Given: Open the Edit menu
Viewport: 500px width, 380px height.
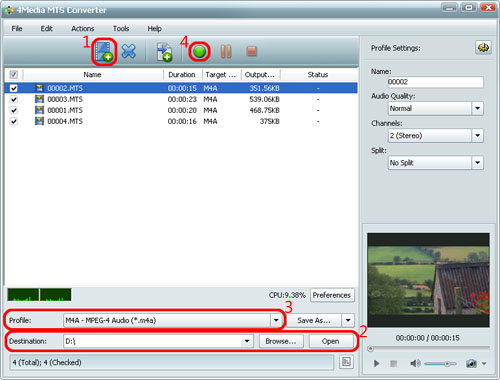Looking at the screenshot, I should click(47, 29).
